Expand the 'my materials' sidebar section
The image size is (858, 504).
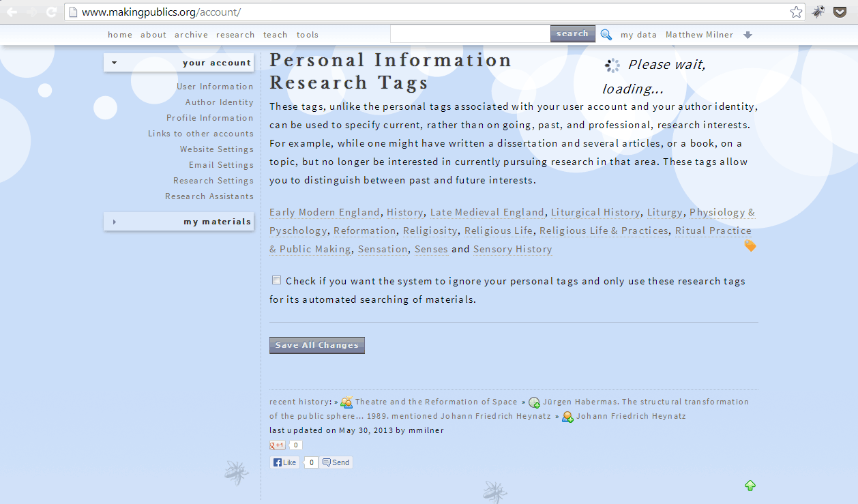(179, 222)
